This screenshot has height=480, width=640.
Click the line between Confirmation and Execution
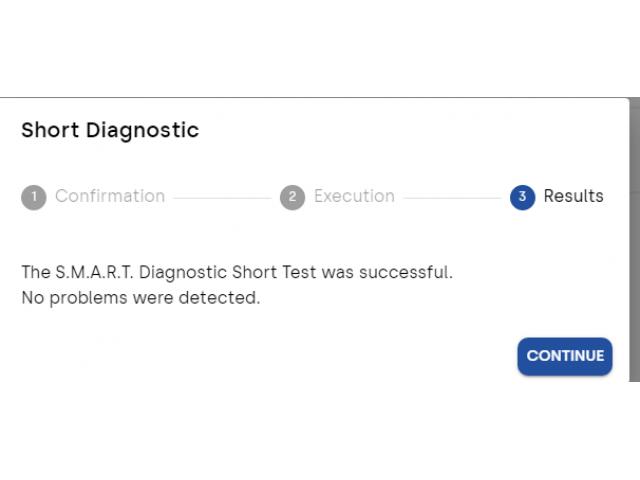(222, 197)
